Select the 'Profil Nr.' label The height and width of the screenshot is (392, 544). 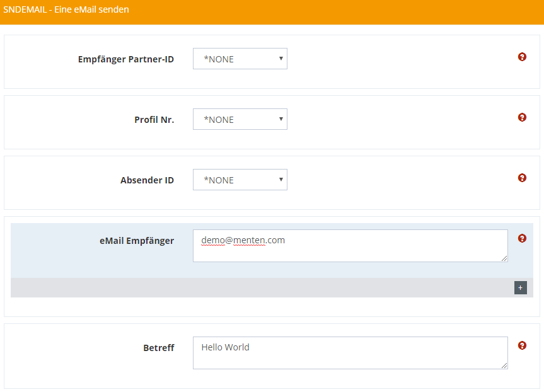[154, 120]
